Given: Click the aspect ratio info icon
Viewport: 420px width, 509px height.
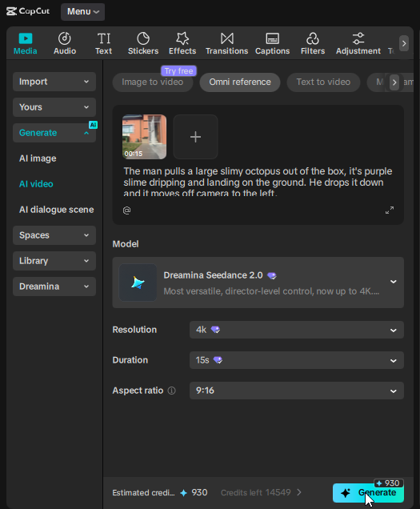Looking at the screenshot, I should (171, 391).
